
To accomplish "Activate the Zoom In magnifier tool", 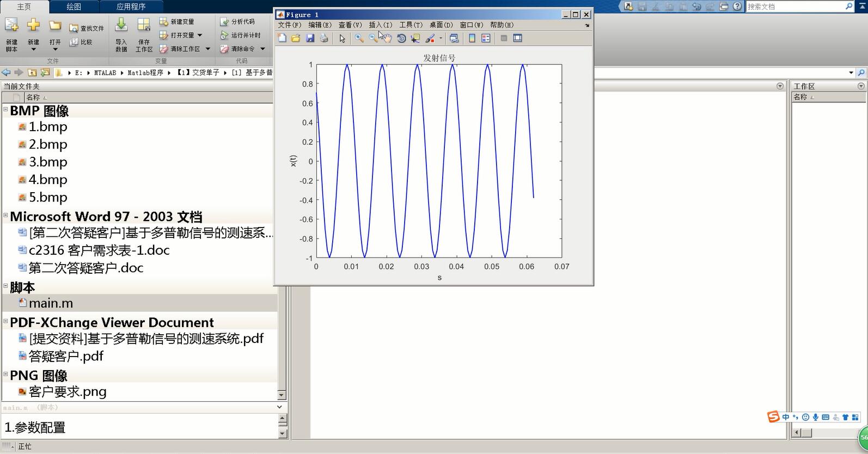I will tap(359, 38).
